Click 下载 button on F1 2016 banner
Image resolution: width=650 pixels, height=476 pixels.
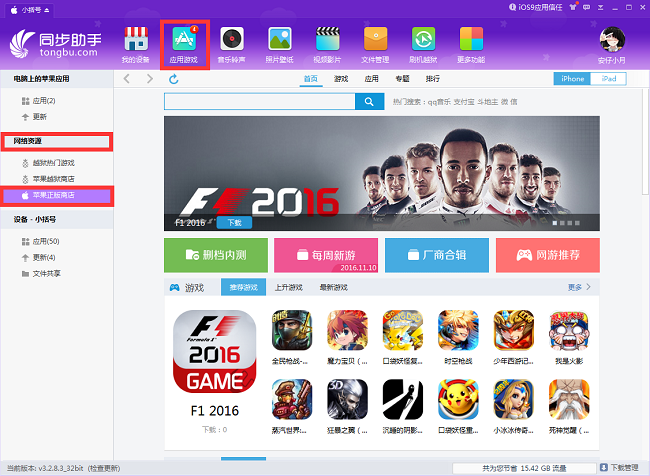(234, 222)
